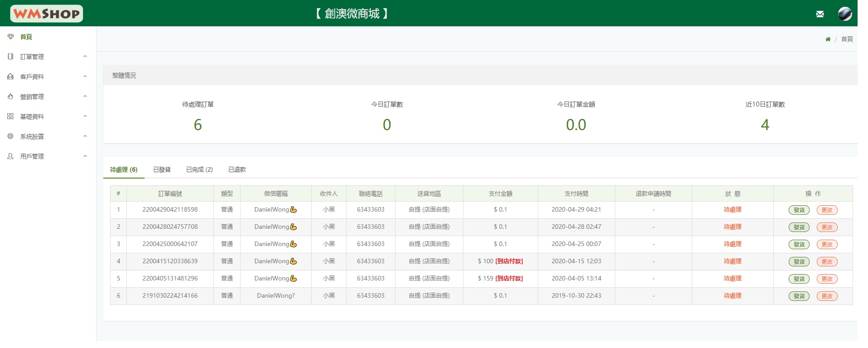The image size is (868, 348).
Task: Expand the 營銷管理 menu chevron
Action: [85, 97]
